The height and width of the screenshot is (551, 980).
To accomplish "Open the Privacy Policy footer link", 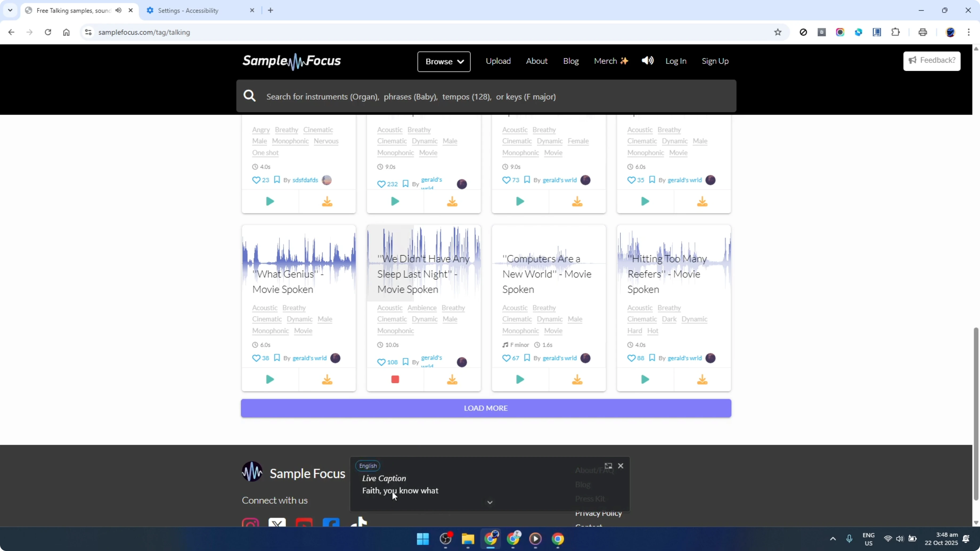I will point(598,513).
